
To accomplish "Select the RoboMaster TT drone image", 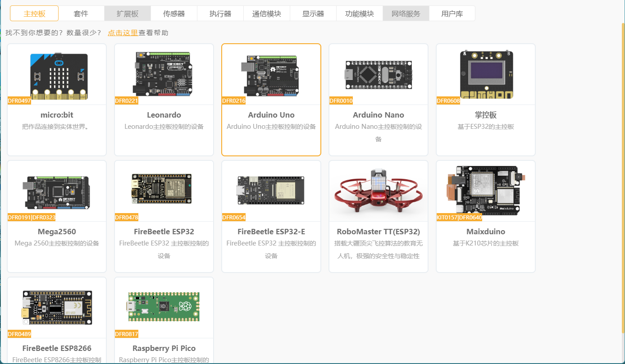I will click(x=379, y=191).
